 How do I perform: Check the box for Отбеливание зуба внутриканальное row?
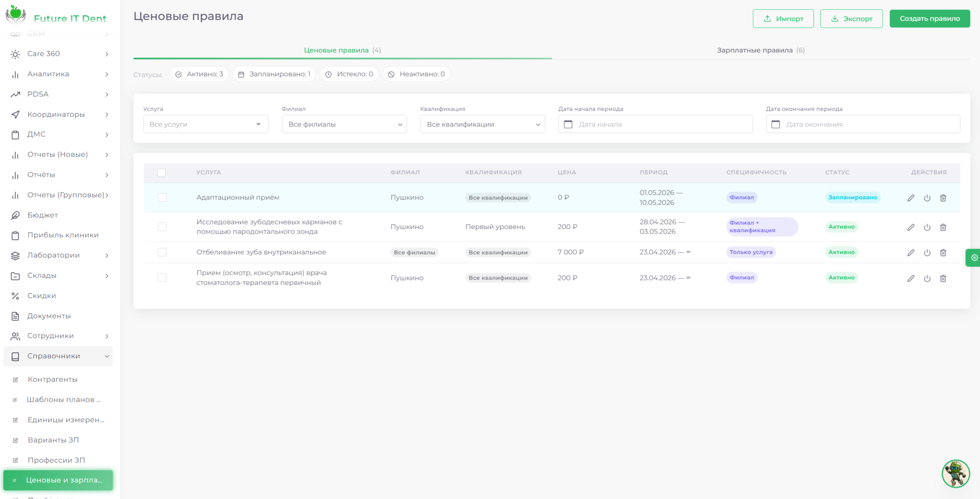point(162,252)
